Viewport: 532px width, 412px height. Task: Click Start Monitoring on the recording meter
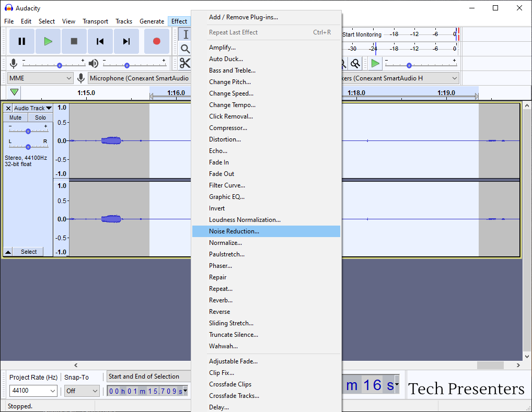pyautogui.click(x=362, y=34)
